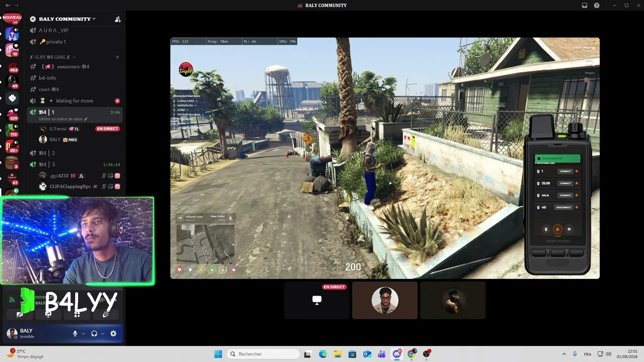Image resolution: width=644 pixels, height=362 pixels.
Task: Join the AURA_VIP voice channel
Action: [x=74, y=30]
